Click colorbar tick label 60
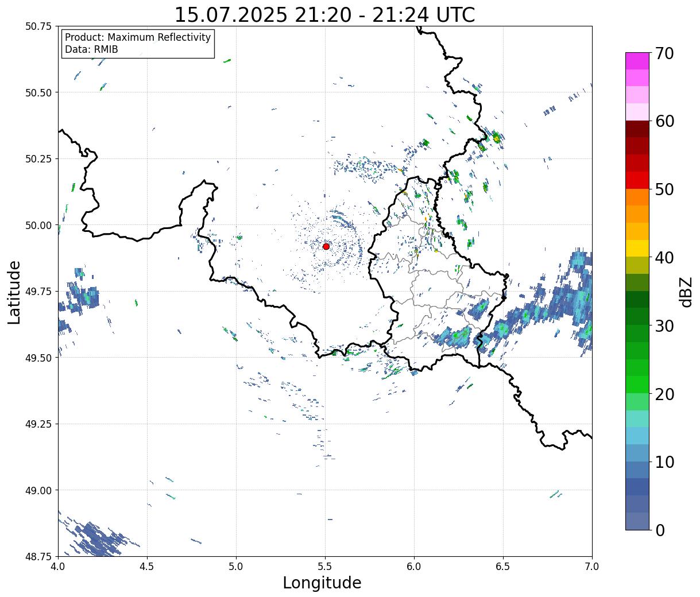Screen dimensions: 700x597 (x=666, y=121)
